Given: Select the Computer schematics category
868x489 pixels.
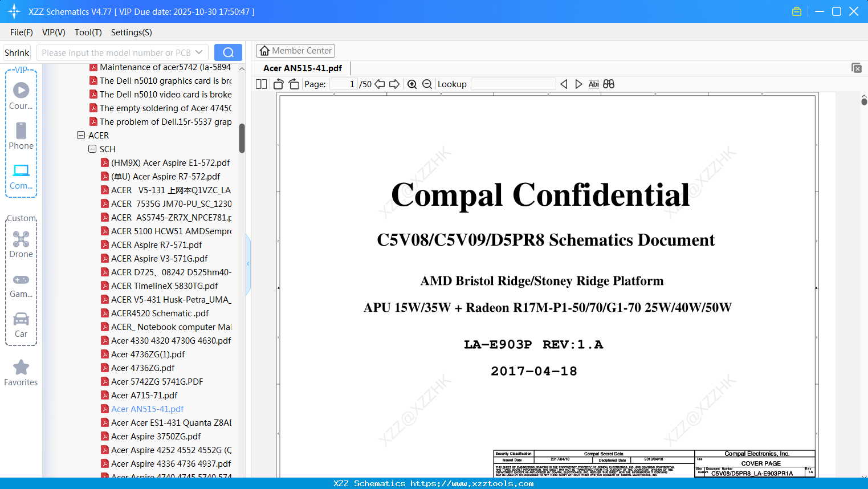Looking at the screenshot, I should [21, 177].
